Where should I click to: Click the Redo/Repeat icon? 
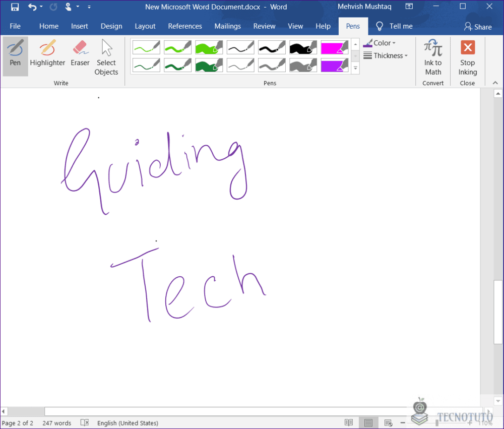tap(53, 7)
